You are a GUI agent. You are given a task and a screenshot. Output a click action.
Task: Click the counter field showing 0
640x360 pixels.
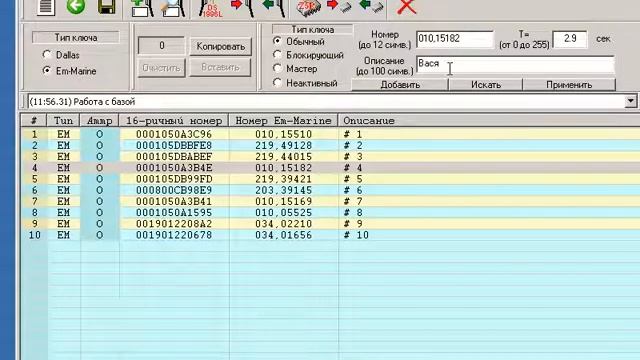coord(162,46)
